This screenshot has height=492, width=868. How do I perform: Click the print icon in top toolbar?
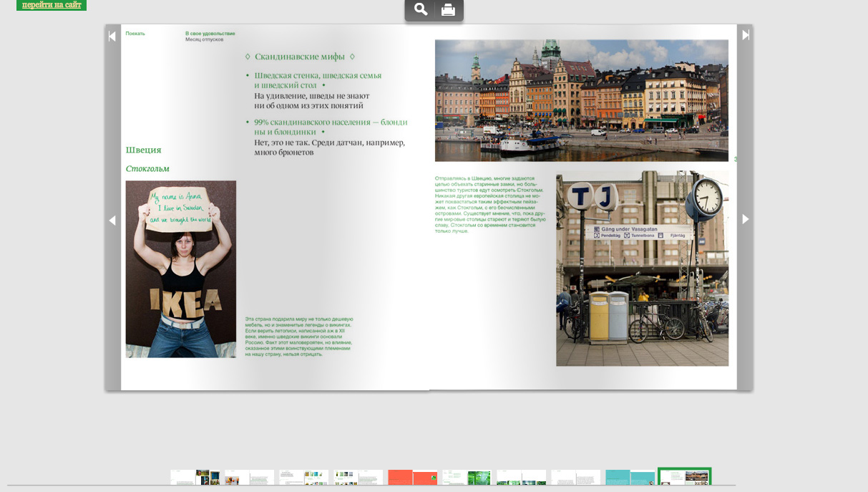click(x=448, y=9)
